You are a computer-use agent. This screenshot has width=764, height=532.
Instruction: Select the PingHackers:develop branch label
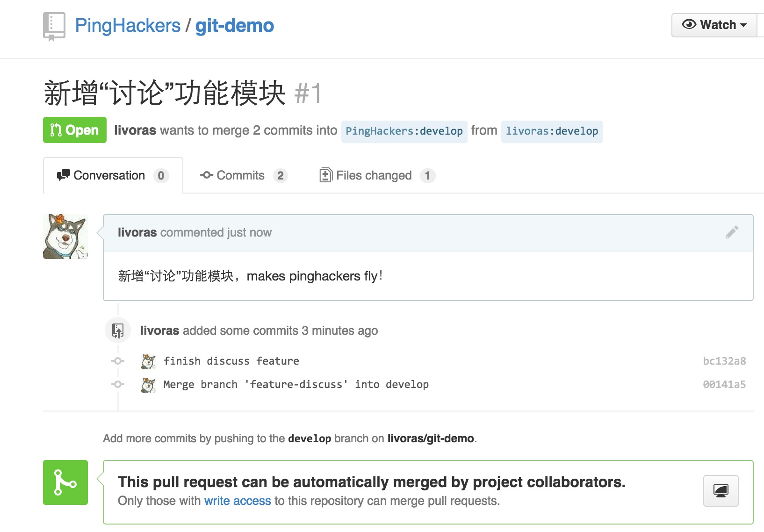[x=404, y=131]
